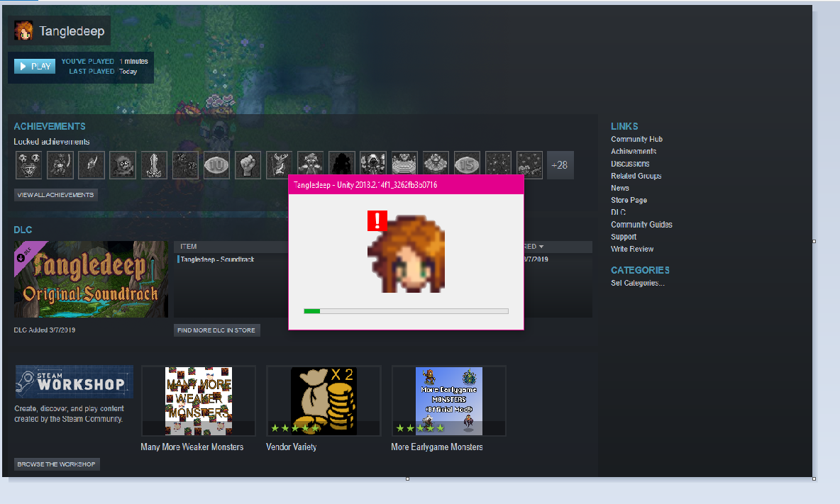Open Tangledeep Original Soundtrack DLC image
The height and width of the screenshot is (504, 840).
pos(91,279)
